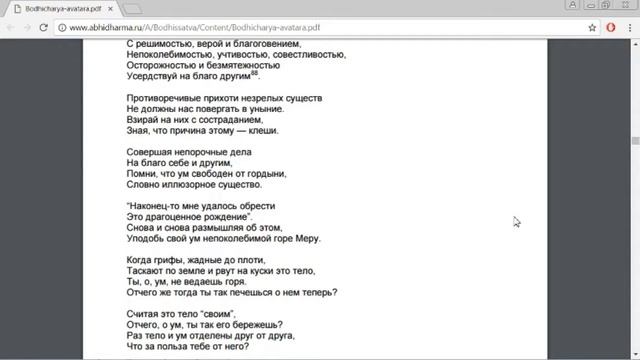Click the address bar URL
Screen dimensions: 640x360
coord(195,27)
